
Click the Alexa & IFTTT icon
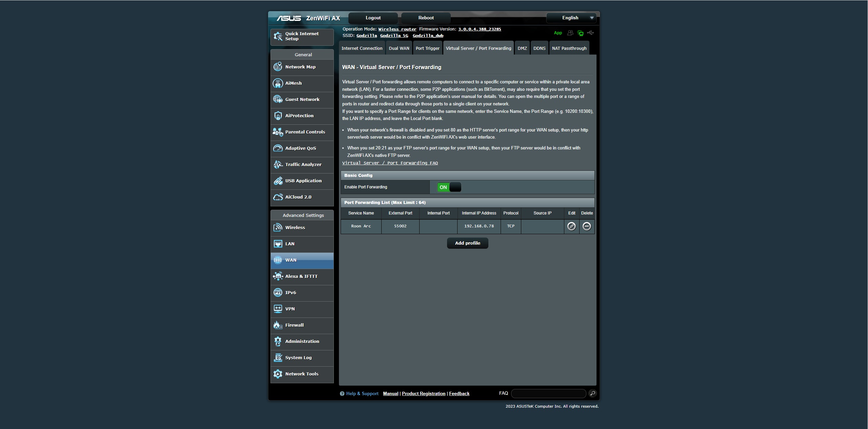278,276
